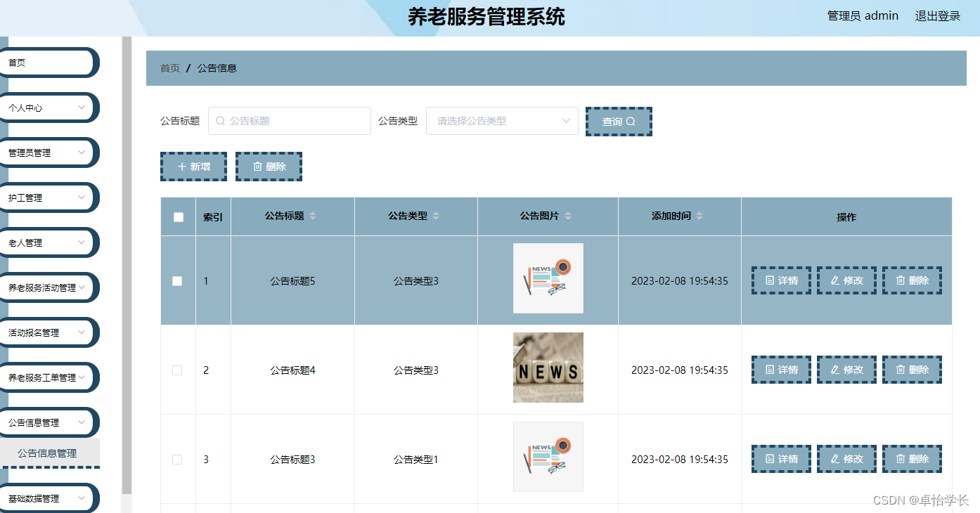Sort by 公告图片 column arrows
Viewport: 980px width, 513px height.
click(x=568, y=216)
